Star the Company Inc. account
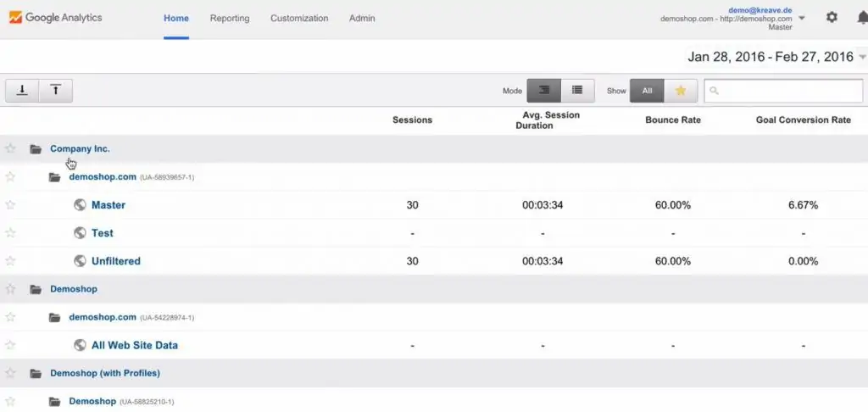Image resolution: width=868 pixels, height=412 pixels. [x=10, y=148]
